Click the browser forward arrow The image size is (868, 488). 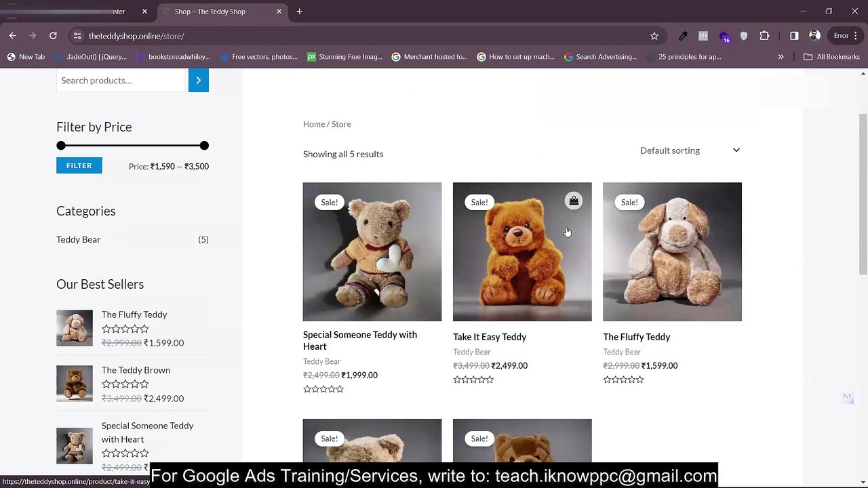(32, 35)
